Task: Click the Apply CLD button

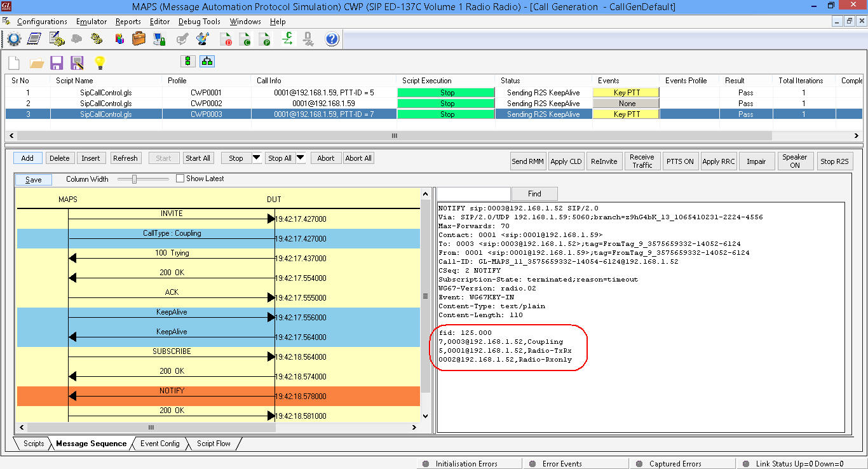Action: click(x=566, y=161)
